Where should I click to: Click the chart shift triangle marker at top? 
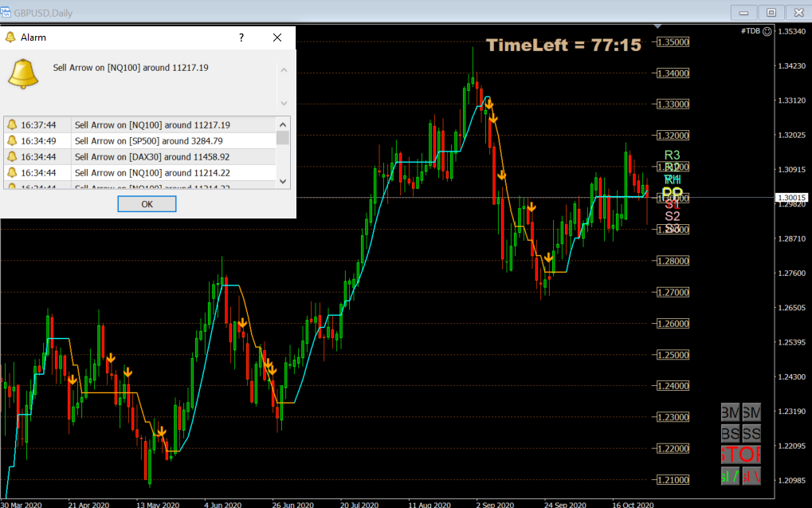point(657,26)
